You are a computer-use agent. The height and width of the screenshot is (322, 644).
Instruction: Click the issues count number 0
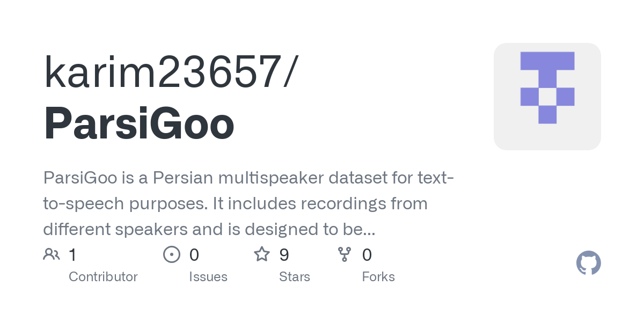click(194, 254)
